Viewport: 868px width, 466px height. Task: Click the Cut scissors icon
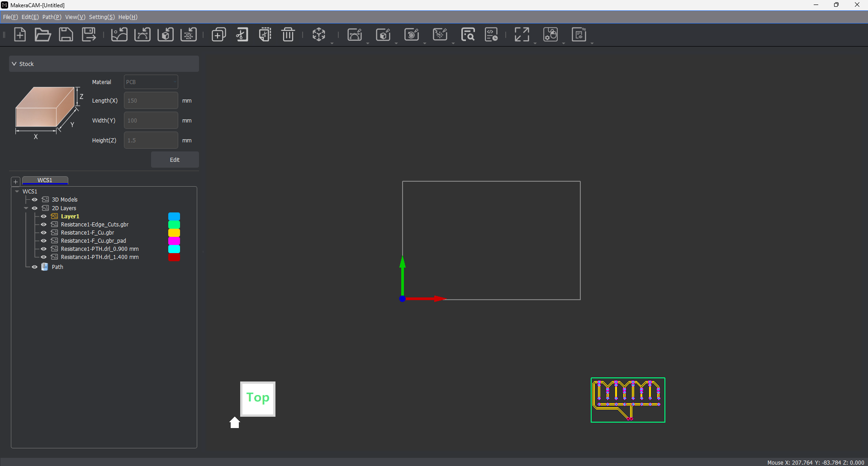(x=242, y=34)
